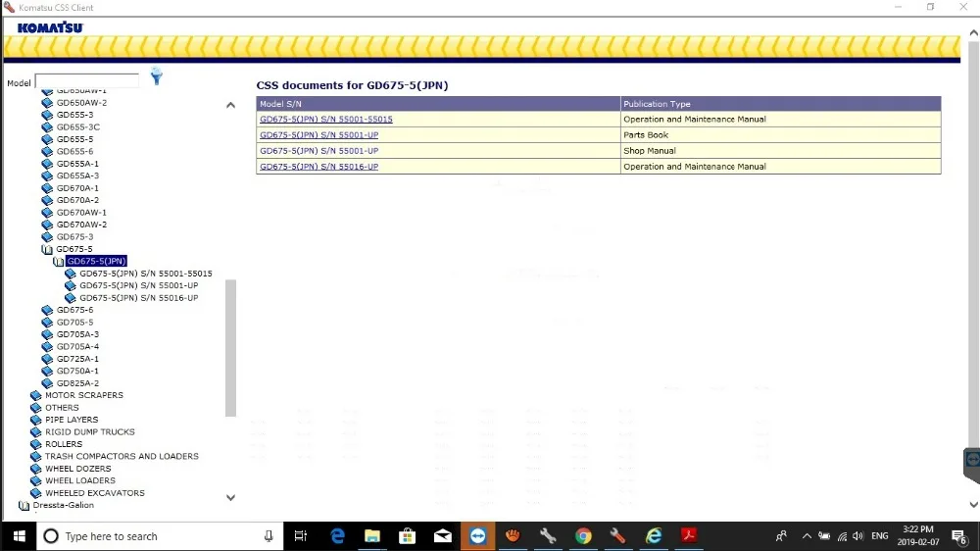Click book icon beside GD670AW-2

pos(47,225)
